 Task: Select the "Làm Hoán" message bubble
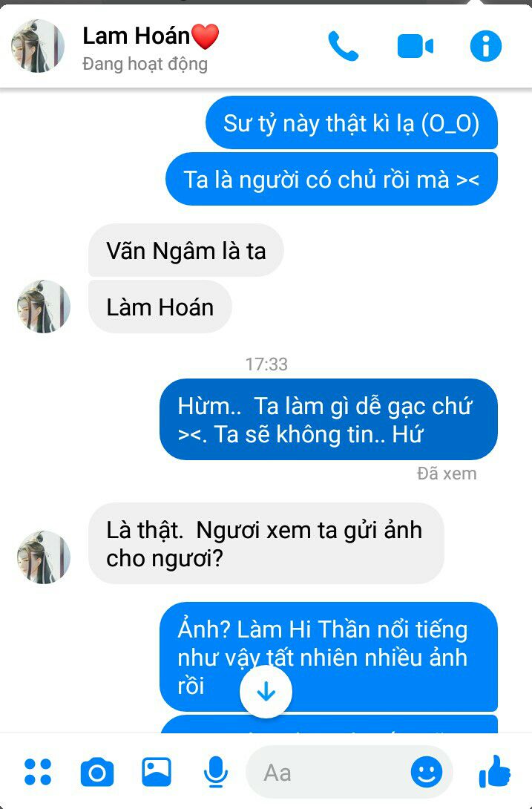pos(160,307)
